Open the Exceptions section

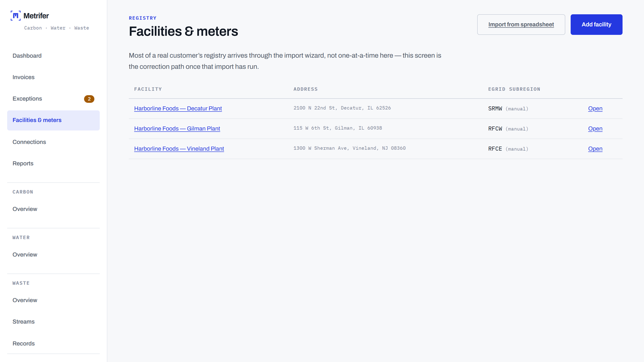[x=53, y=99]
